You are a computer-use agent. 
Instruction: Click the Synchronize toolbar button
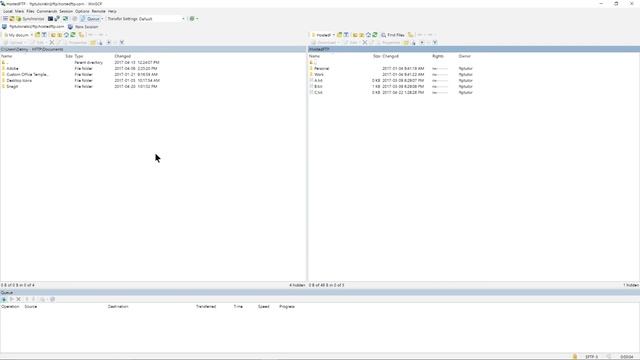pos(30,19)
